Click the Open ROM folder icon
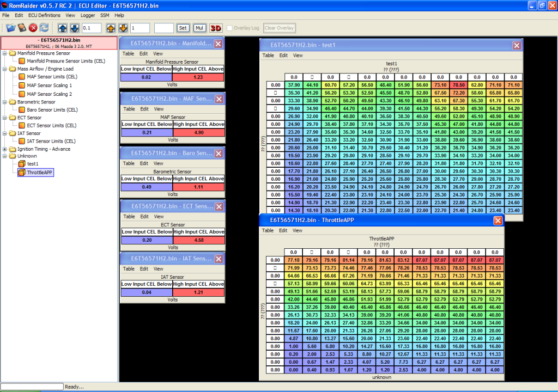Screen dimensions: 558x392 pos(11,28)
